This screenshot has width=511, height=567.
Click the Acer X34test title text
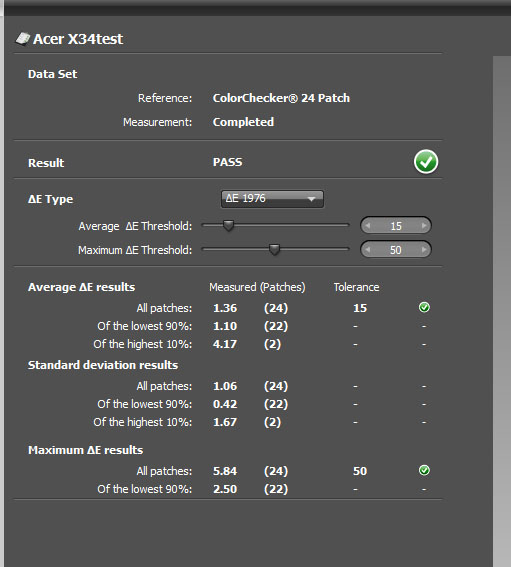78,39
